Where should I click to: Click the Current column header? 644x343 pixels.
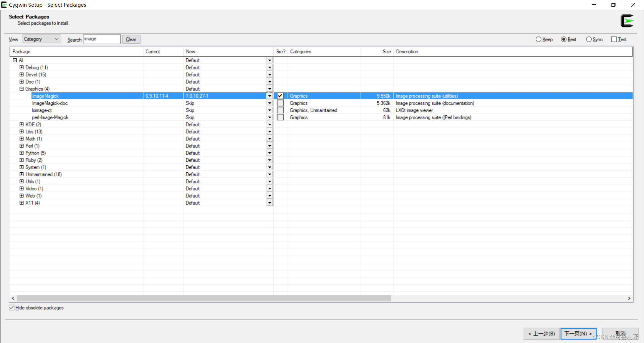point(163,52)
